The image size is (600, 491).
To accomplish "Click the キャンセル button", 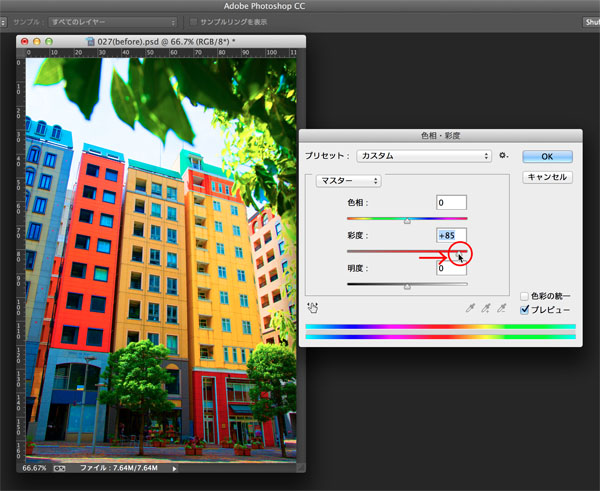I will point(547,177).
